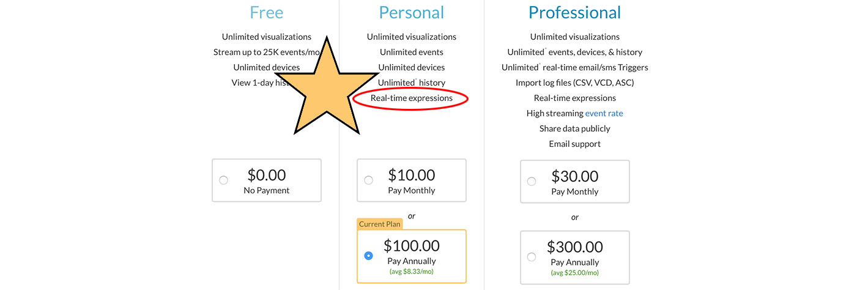868x290 pixels.
Task: Select the $100.00 Pay Annually radio button
Action: click(368, 256)
